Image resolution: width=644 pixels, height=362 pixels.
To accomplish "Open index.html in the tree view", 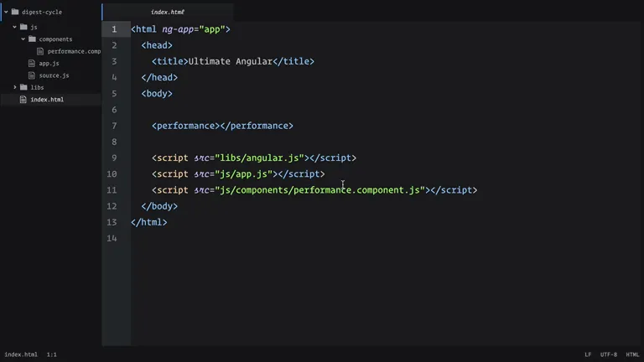I will (x=47, y=100).
